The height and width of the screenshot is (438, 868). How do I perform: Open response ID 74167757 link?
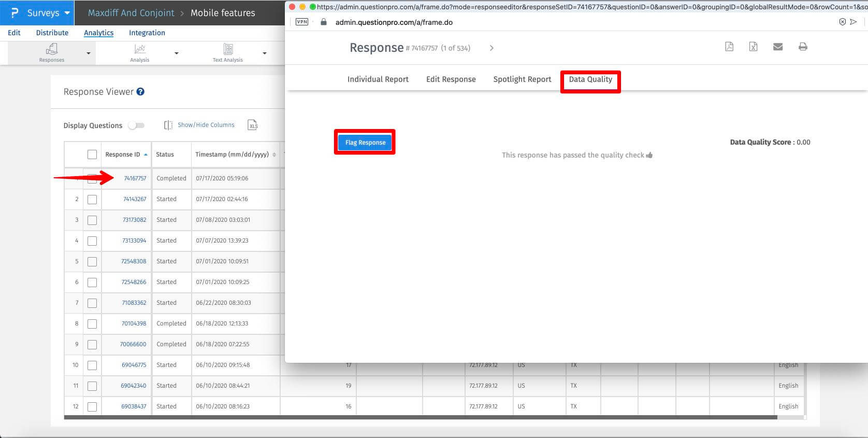point(135,178)
